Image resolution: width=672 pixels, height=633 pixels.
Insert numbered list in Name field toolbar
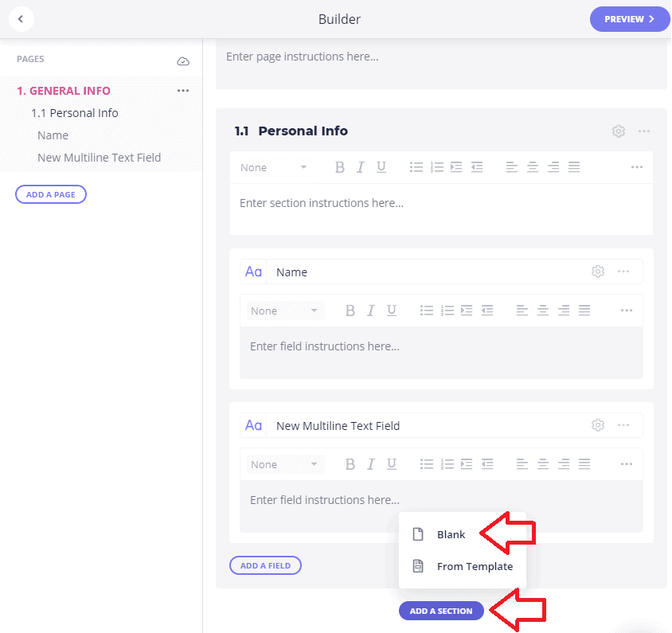tap(447, 311)
